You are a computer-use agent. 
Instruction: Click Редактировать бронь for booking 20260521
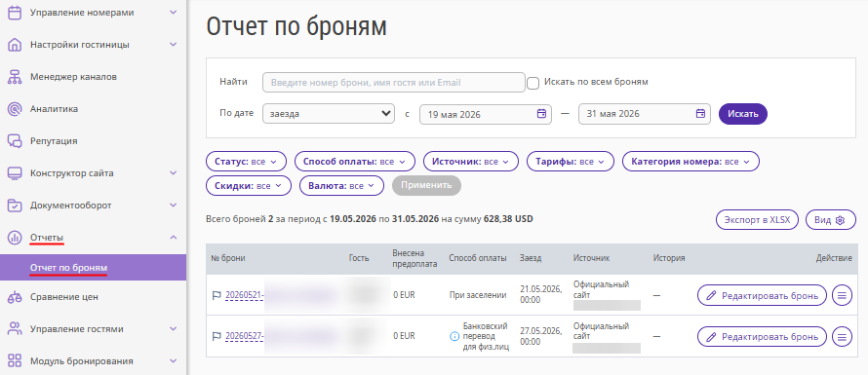(x=762, y=295)
